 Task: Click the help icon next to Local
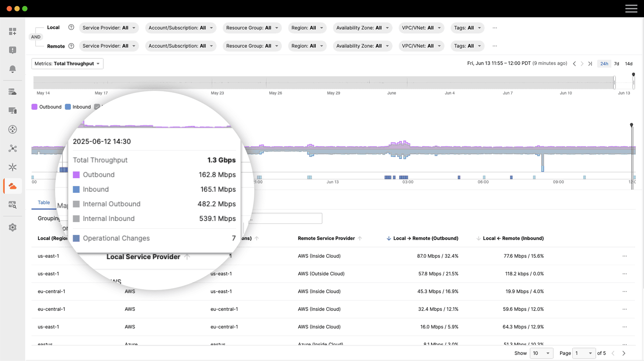click(71, 28)
